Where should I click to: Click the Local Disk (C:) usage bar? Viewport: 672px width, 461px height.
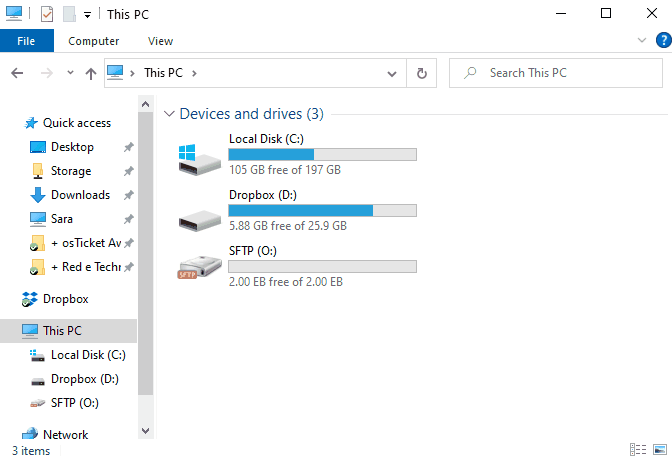(x=322, y=154)
